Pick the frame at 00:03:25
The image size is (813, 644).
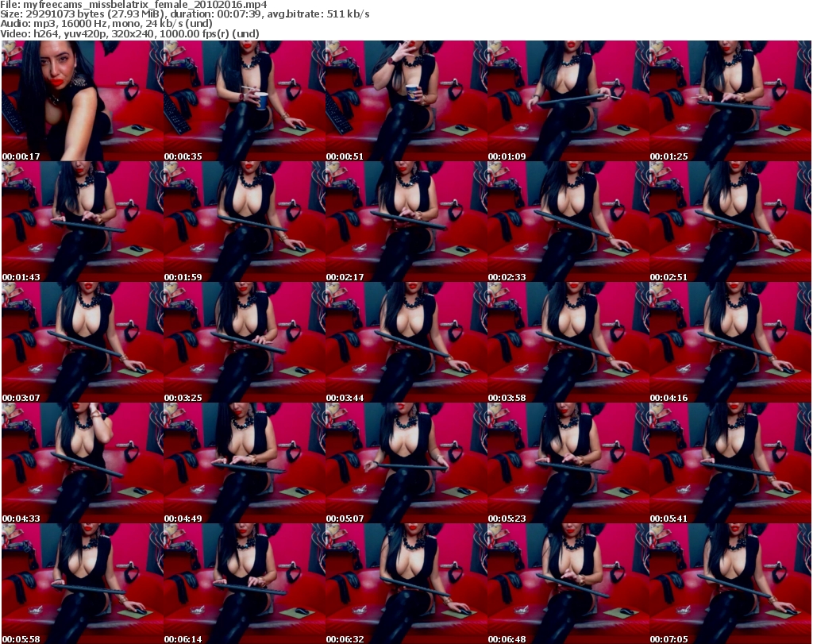click(x=245, y=343)
